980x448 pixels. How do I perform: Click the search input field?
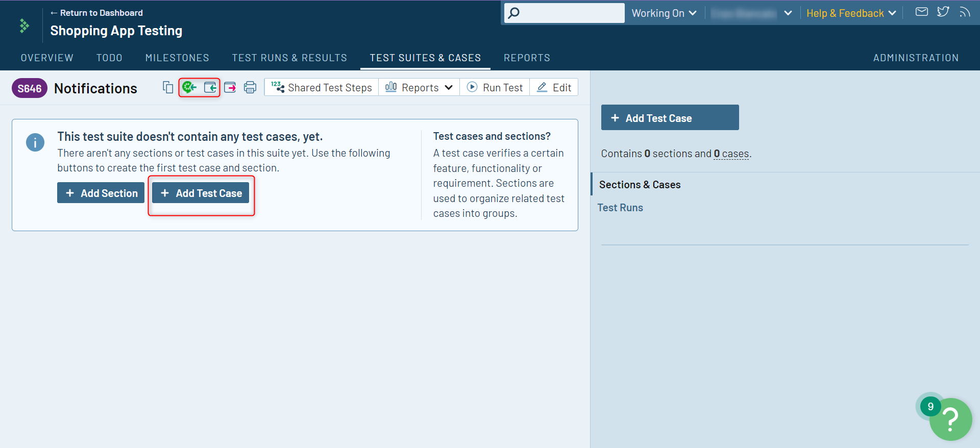[x=571, y=13]
